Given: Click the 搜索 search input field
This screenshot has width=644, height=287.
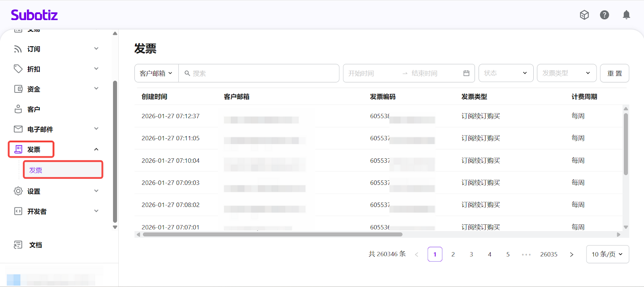Looking at the screenshot, I should [x=262, y=73].
